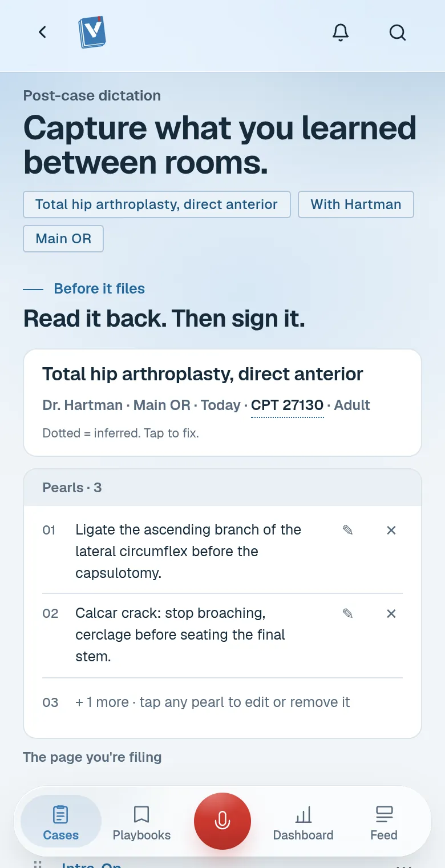Tap the Ligate the ascending branch pearl text
Image resolution: width=445 pixels, height=868 pixels.
tap(188, 551)
